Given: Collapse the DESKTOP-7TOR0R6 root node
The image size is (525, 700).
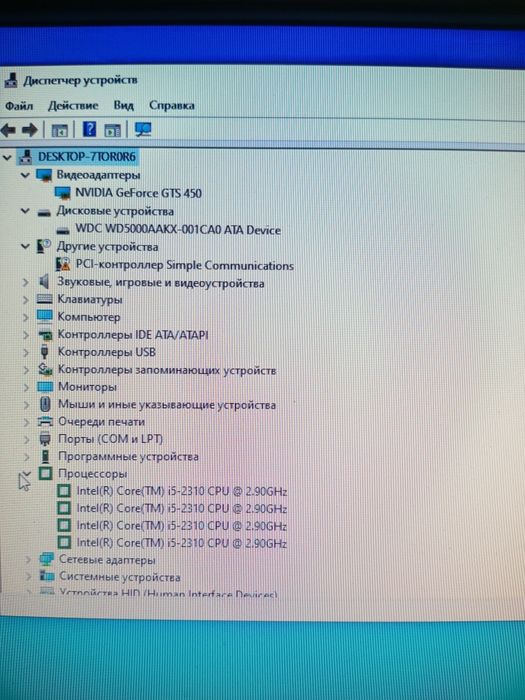Looking at the screenshot, I should click(x=7, y=157).
